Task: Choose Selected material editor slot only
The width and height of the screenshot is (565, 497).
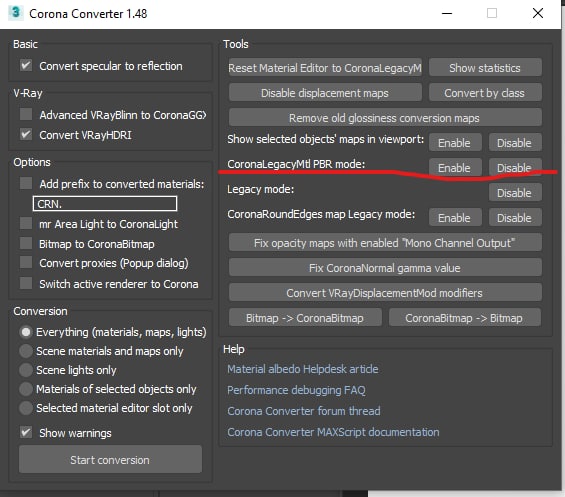Action: tap(26, 408)
